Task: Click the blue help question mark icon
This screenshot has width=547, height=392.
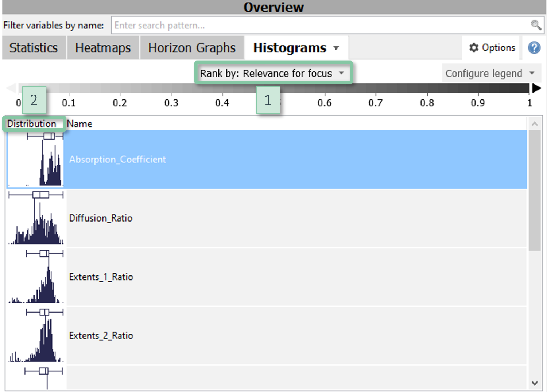Action: coord(534,48)
